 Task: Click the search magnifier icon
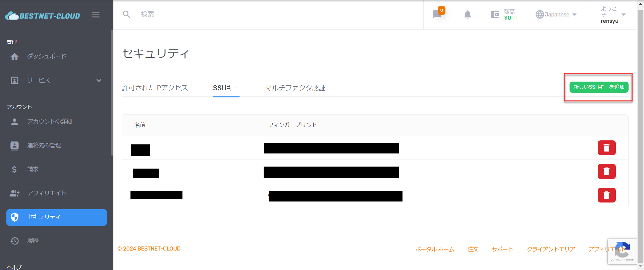[126, 14]
